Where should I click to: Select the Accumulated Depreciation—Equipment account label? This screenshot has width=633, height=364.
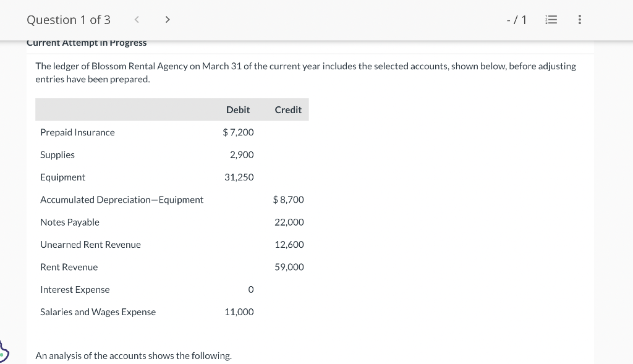[122, 200]
